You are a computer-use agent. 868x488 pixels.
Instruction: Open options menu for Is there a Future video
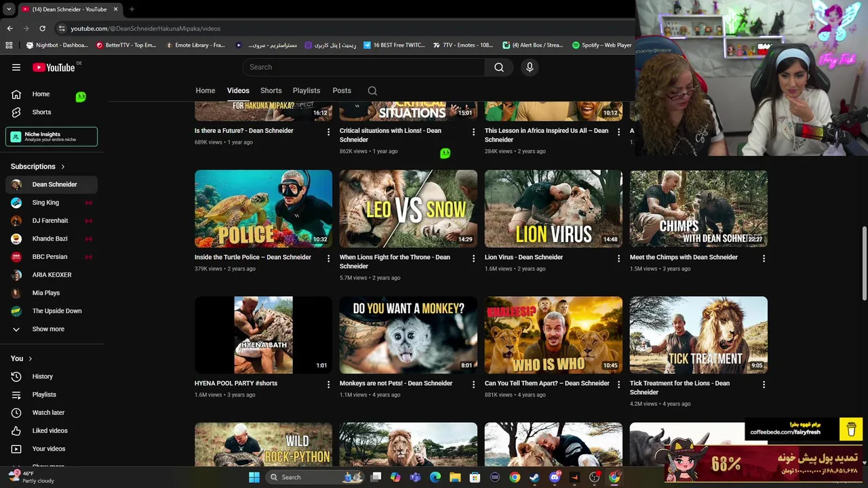[x=328, y=131]
